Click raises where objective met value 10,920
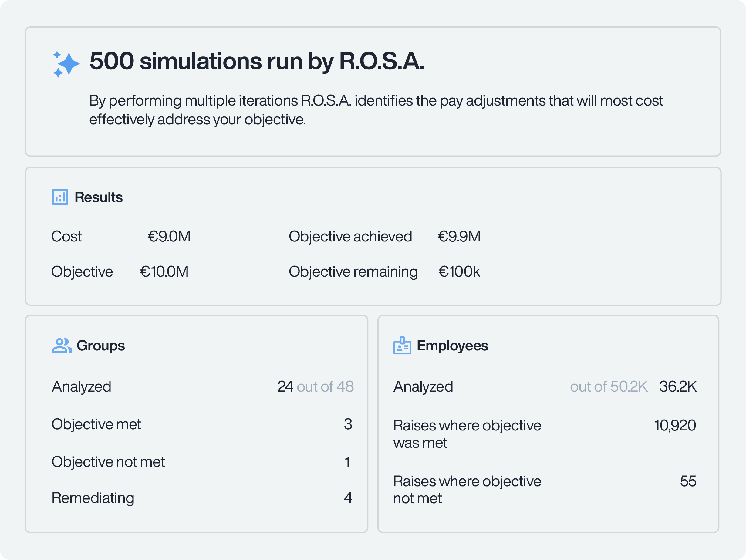The width and height of the screenshot is (746, 560). (674, 425)
